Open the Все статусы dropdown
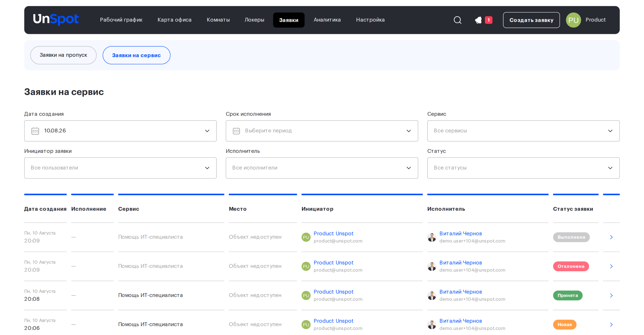 click(523, 168)
